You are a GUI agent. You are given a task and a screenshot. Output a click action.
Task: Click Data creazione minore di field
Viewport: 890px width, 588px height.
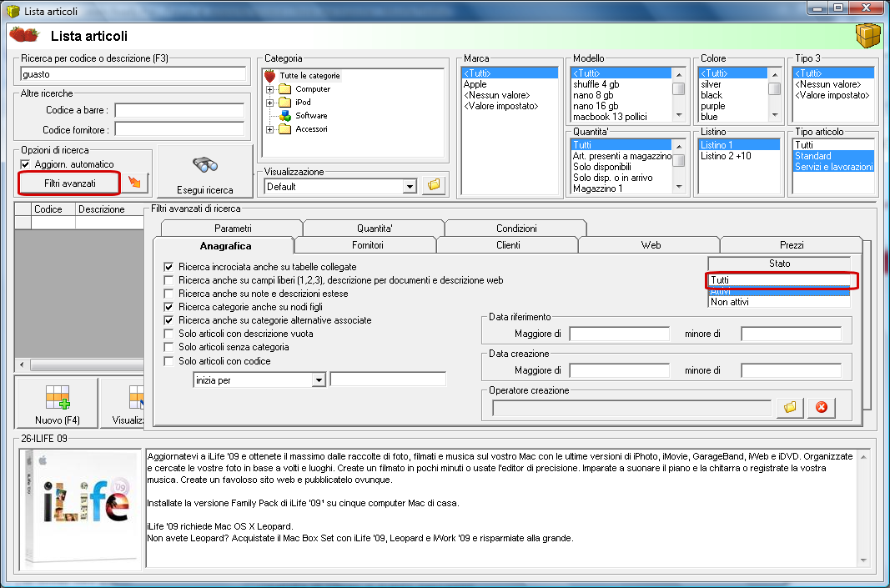(792, 370)
